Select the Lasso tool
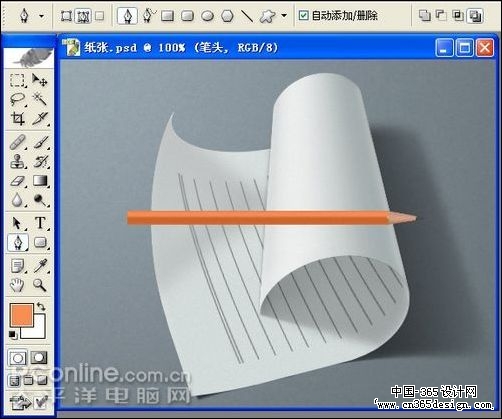Image resolution: width=502 pixels, height=419 pixels. pos(17,99)
